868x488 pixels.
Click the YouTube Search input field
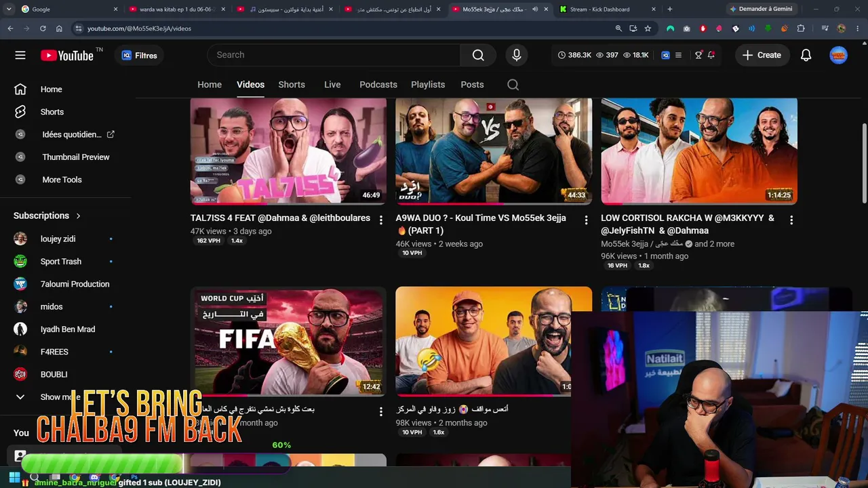333,55
